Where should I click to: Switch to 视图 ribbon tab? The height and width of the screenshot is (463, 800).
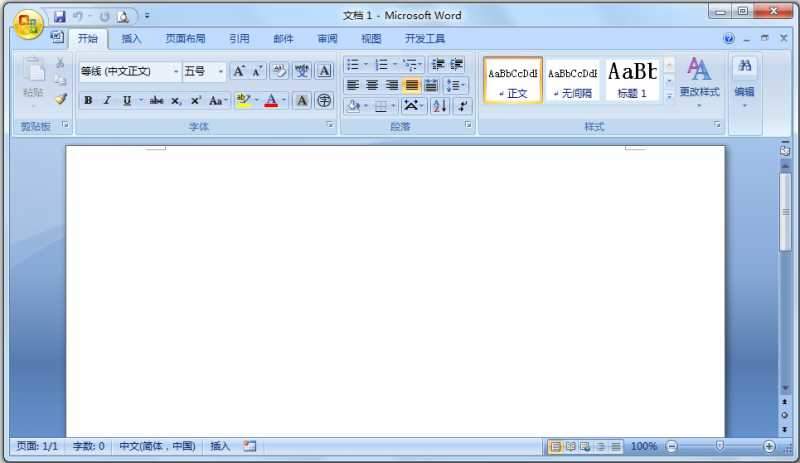click(371, 39)
